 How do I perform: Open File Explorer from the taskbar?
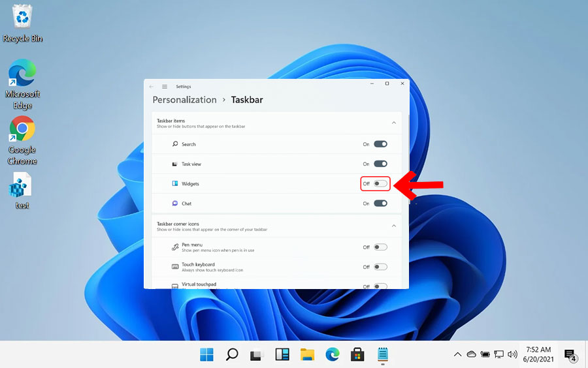(307, 354)
